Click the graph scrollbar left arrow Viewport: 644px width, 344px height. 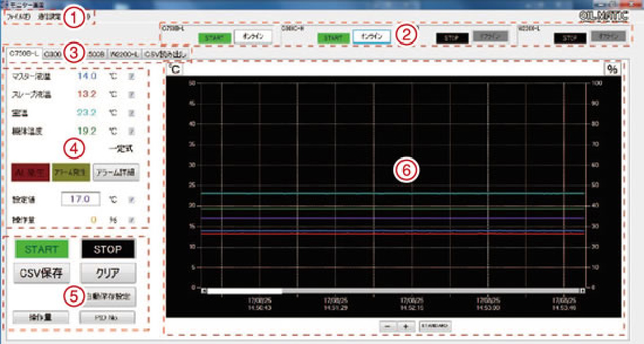(x=204, y=291)
